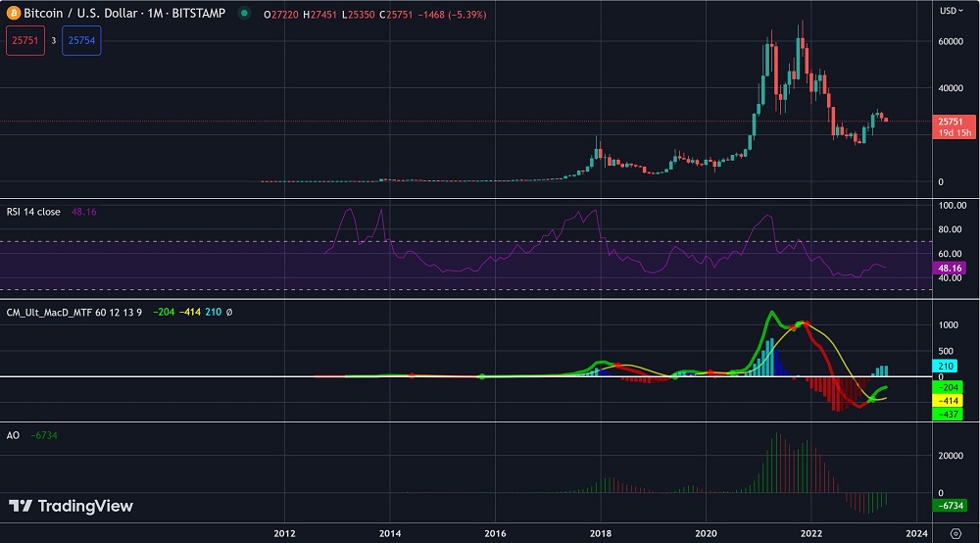The height and width of the screenshot is (543, 980).
Task: Click the current price label 25751 on axis
Action: tap(954, 126)
